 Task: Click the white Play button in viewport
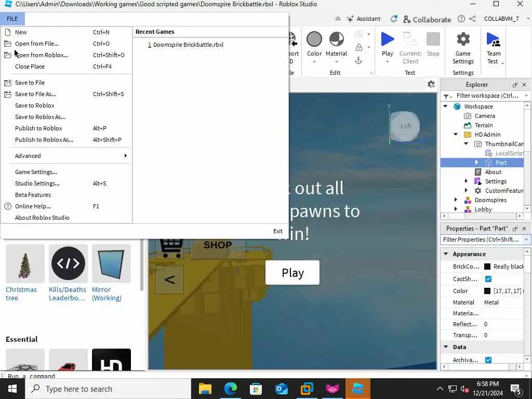[x=292, y=273]
